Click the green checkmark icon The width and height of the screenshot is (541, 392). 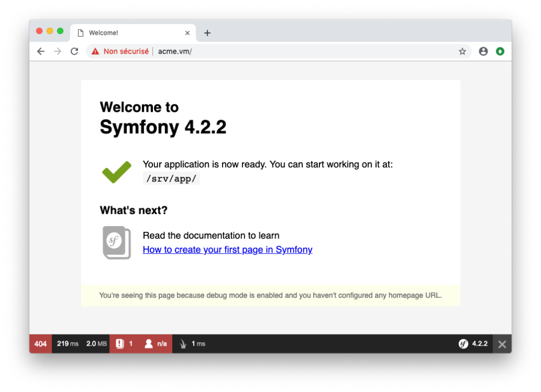point(117,172)
